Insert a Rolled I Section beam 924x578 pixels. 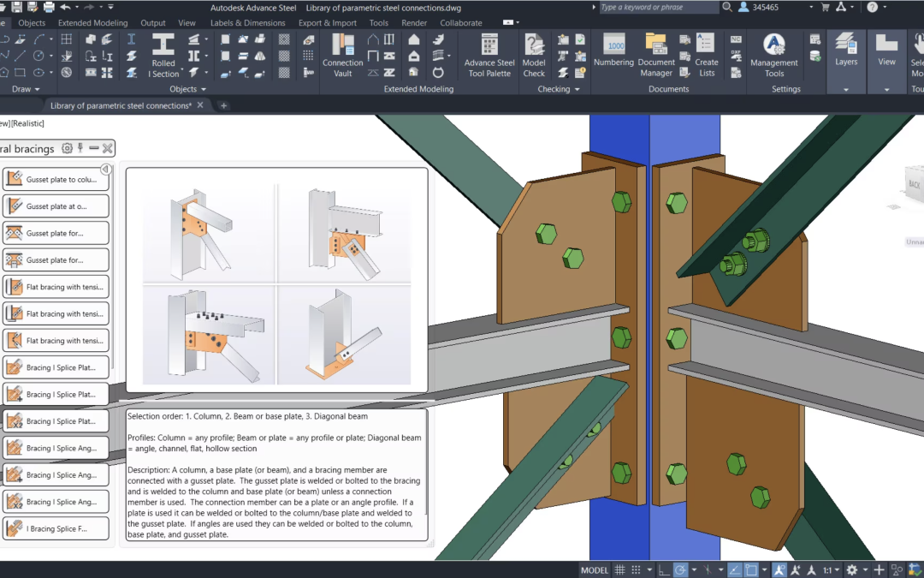163,56
